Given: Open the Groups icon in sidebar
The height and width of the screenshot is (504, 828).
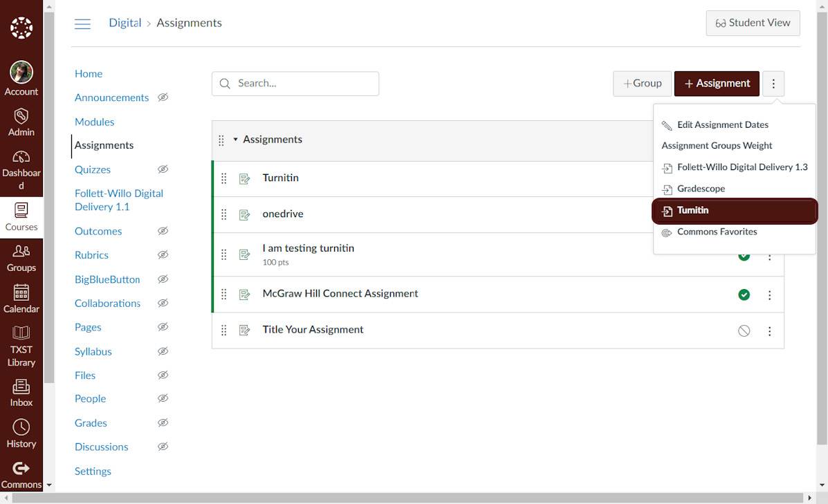Looking at the screenshot, I should [21, 252].
